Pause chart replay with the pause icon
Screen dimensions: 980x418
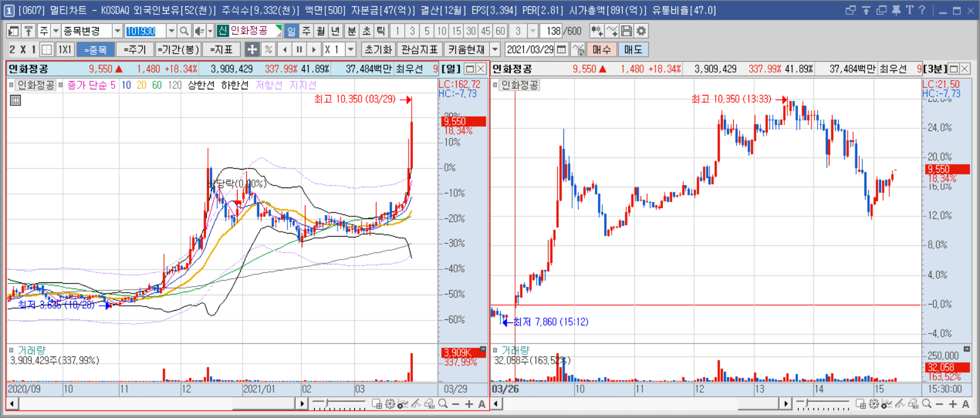pos(299,49)
